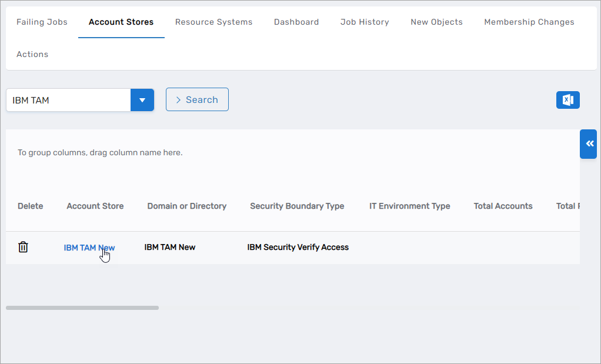Open the Dashboard tab
Screen dimensions: 601x364
[x=296, y=22]
